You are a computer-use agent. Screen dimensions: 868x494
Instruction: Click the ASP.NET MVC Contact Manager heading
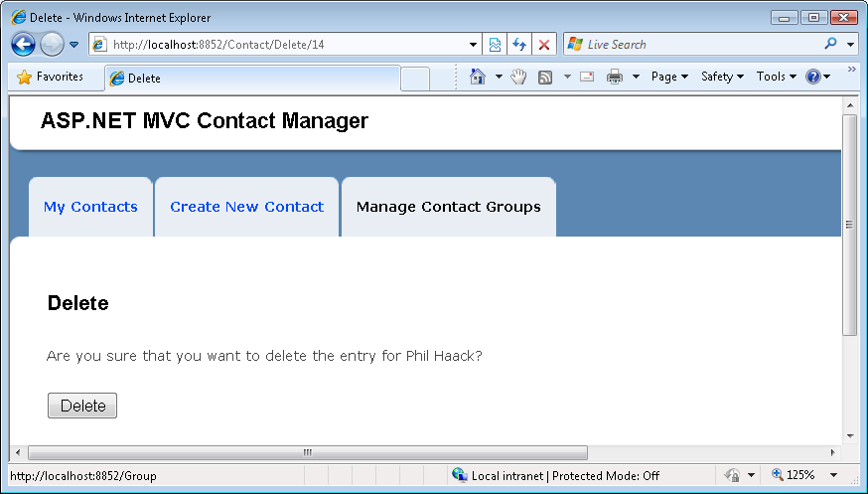(x=205, y=121)
